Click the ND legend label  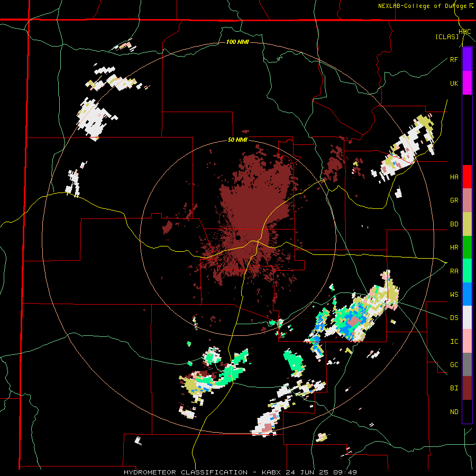point(454,412)
